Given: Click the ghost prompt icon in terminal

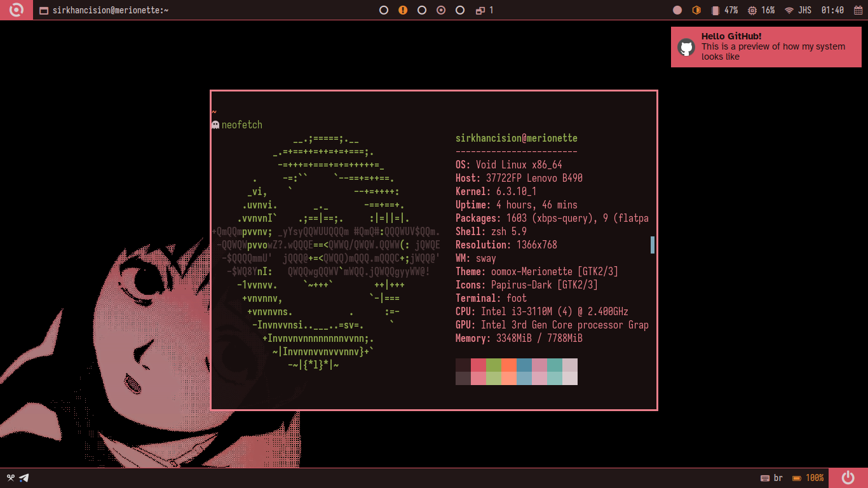Looking at the screenshot, I should pos(215,125).
